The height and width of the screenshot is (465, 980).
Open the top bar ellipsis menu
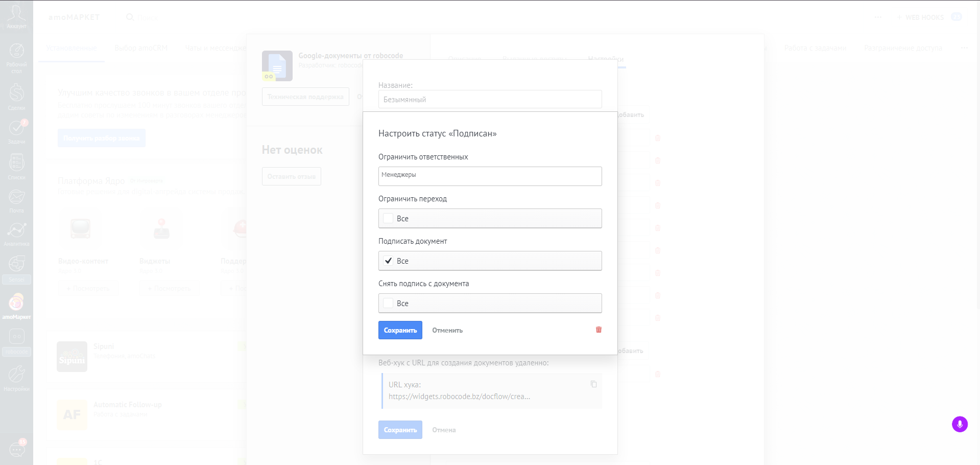click(878, 17)
